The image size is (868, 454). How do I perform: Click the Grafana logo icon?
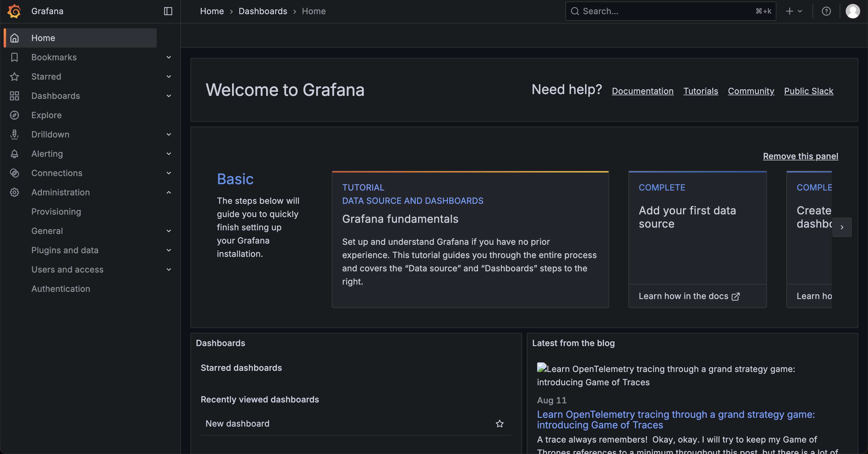14,11
